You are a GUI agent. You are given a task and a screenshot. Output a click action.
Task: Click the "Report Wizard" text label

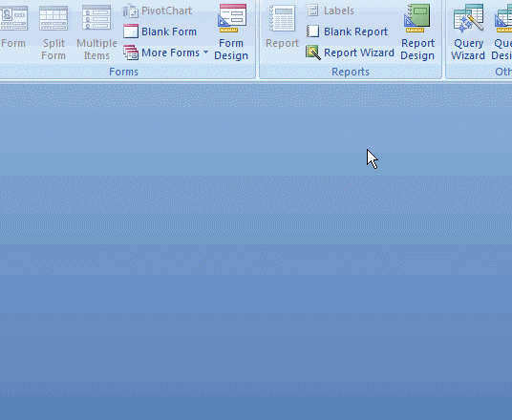[359, 52]
